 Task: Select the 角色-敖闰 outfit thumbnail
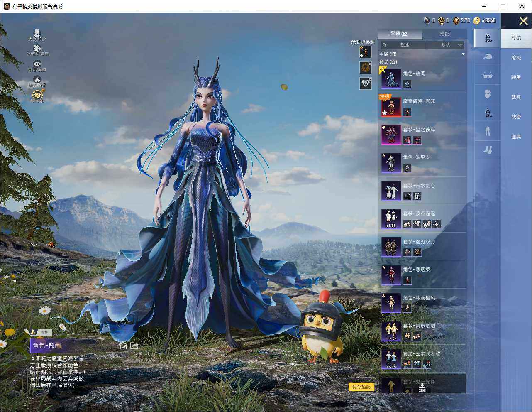(391, 78)
